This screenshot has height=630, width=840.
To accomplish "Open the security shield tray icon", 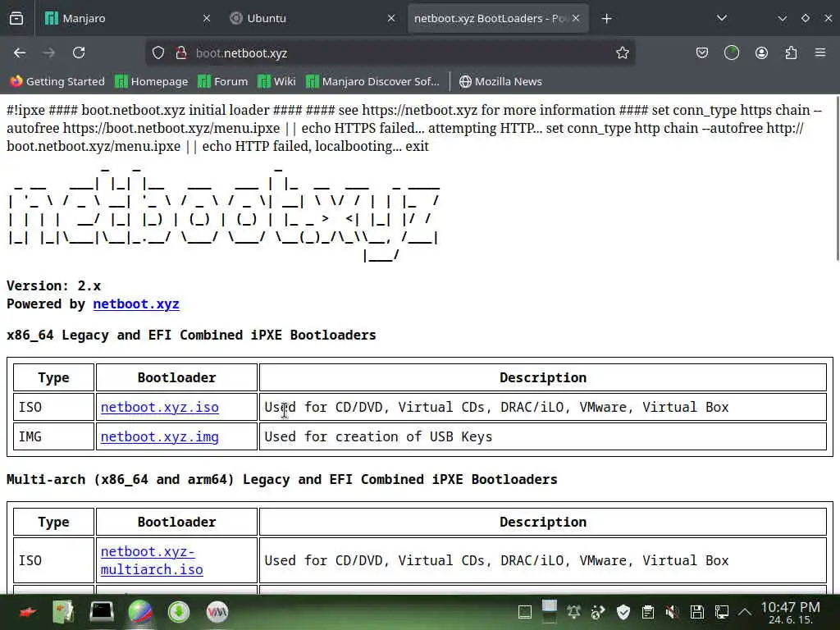I will (623, 612).
